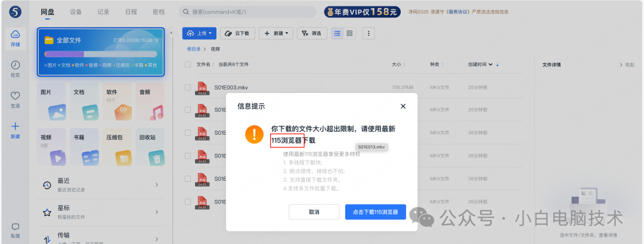Switch to grid view icon

pyautogui.click(x=349, y=33)
